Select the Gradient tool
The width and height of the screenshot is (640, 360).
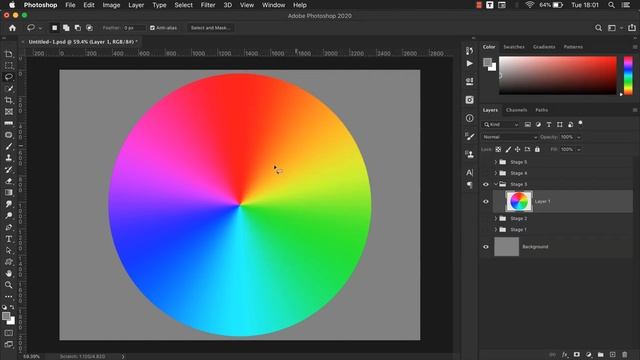9,192
